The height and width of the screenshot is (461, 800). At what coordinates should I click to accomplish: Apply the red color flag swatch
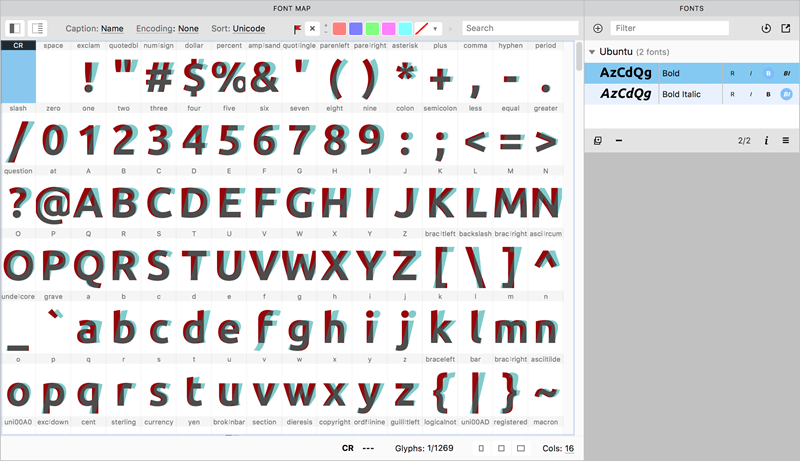click(339, 29)
